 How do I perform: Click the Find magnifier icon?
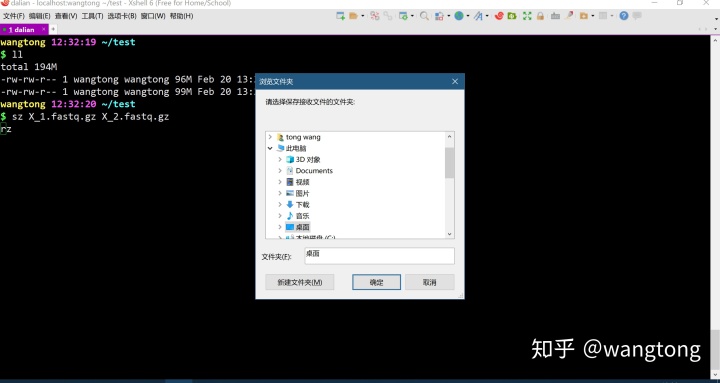(424, 16)
